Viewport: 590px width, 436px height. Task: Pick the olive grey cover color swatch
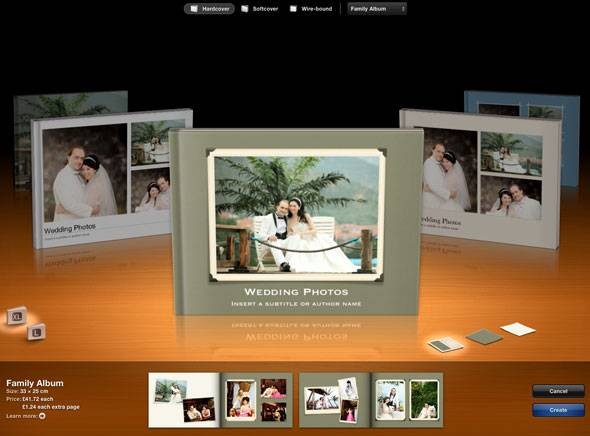click(x=484, y=336)
